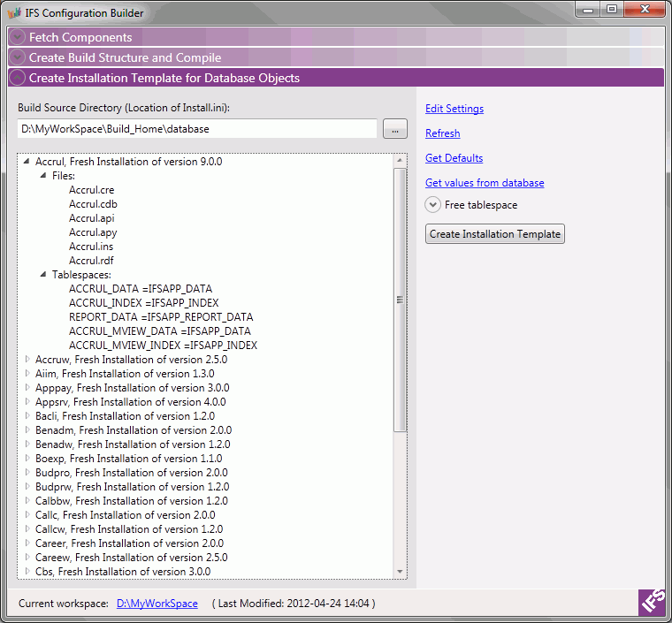Click the Get Defaults link

click(454, 158)
